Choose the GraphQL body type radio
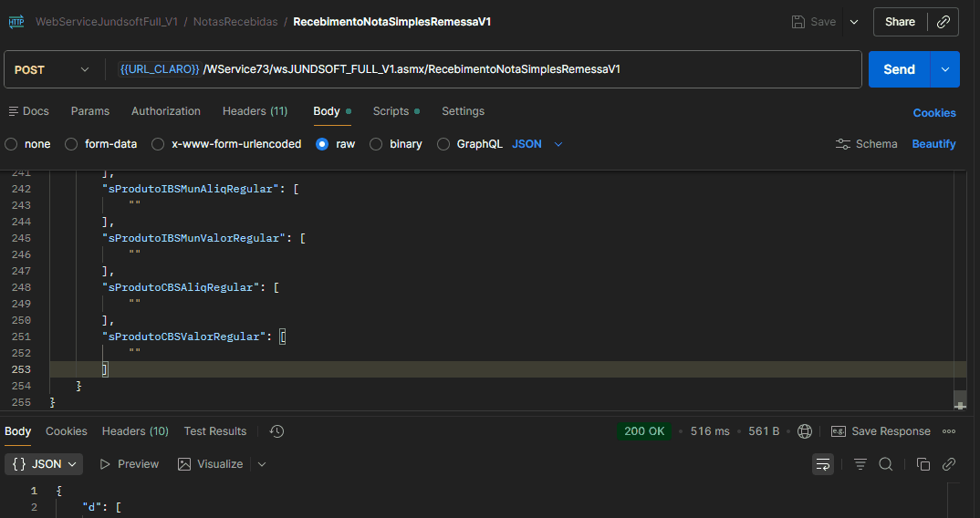Viewport: 980px width, 518px height. [x=443, y=144]
